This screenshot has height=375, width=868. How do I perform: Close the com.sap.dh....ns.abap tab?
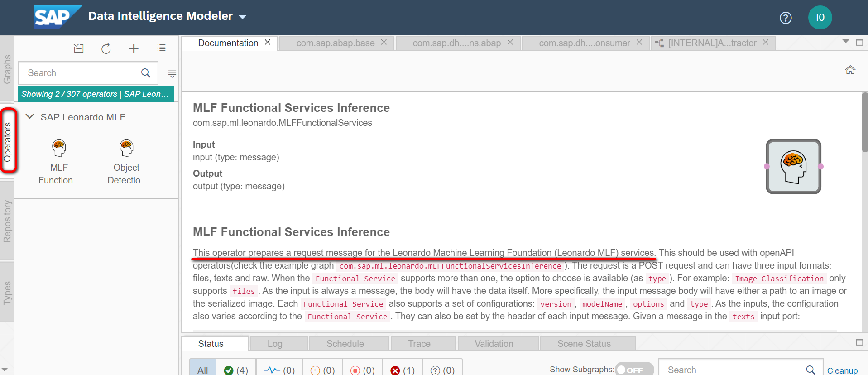tap(510, 42)
